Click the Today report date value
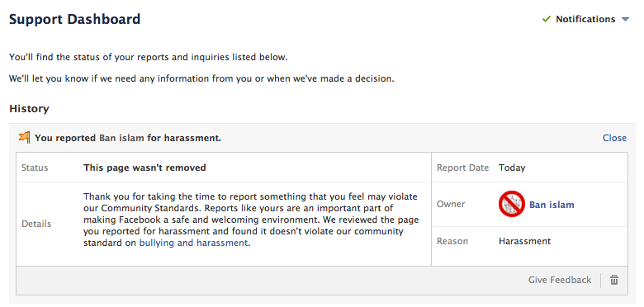This screenshot has width=644, height=307. pyautogui.click(x=512, y=168)
